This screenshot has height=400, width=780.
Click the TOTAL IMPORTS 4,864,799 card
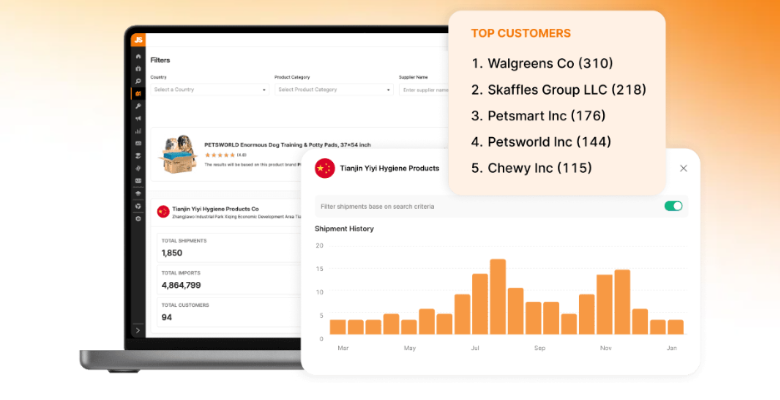coord(229,280)
